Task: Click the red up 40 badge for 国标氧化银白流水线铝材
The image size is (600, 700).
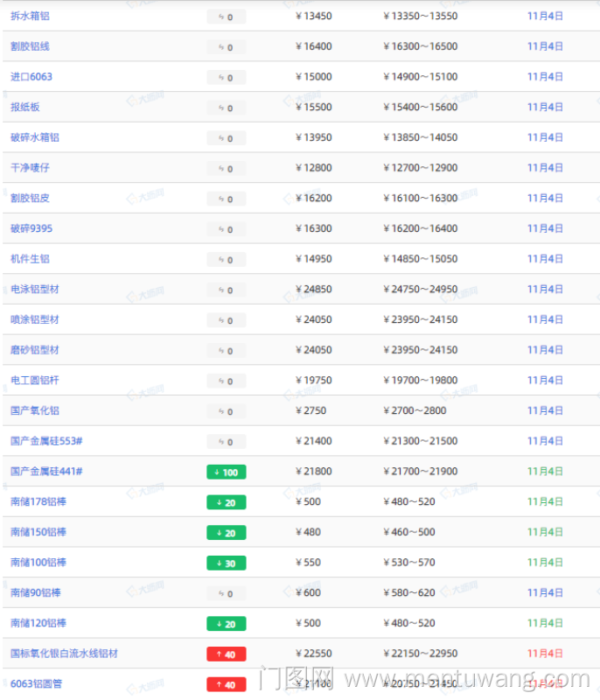Action: [x=226, y=654]
